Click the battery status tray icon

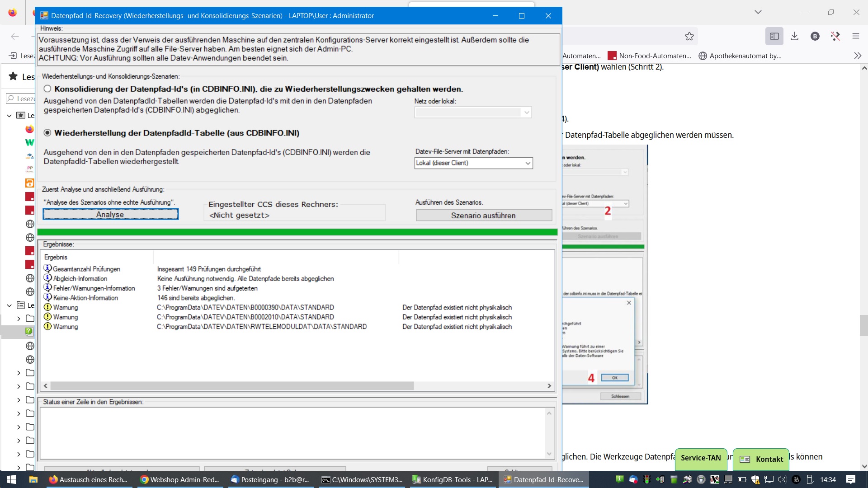[742, 479]
